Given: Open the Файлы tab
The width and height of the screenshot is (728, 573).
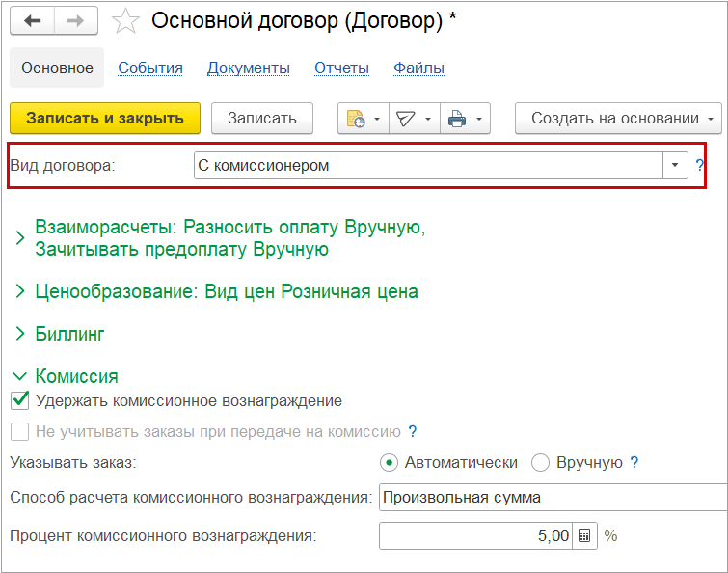Looking at the screenshot, I should coord(418,68).
